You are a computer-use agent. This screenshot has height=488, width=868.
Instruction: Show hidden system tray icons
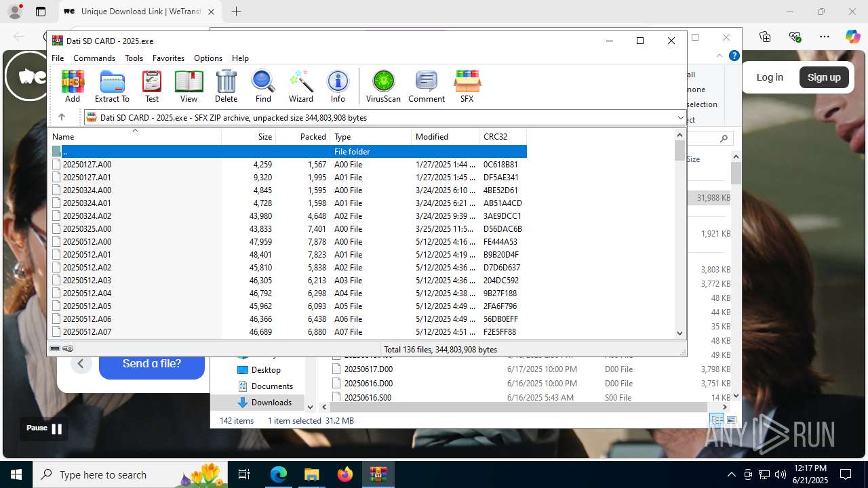click(731, 474)
